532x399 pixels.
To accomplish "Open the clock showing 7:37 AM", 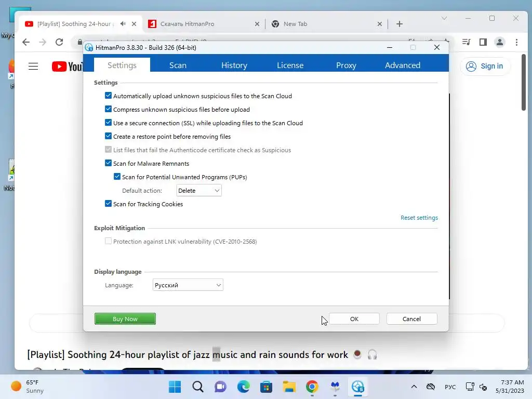I will tap(510, 387).
